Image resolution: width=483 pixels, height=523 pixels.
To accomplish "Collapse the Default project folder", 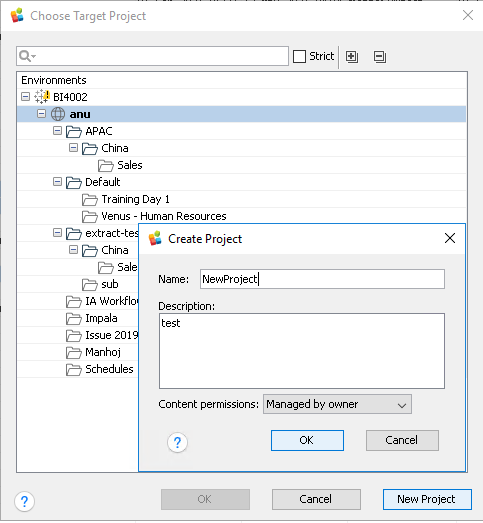I will 57,182.
